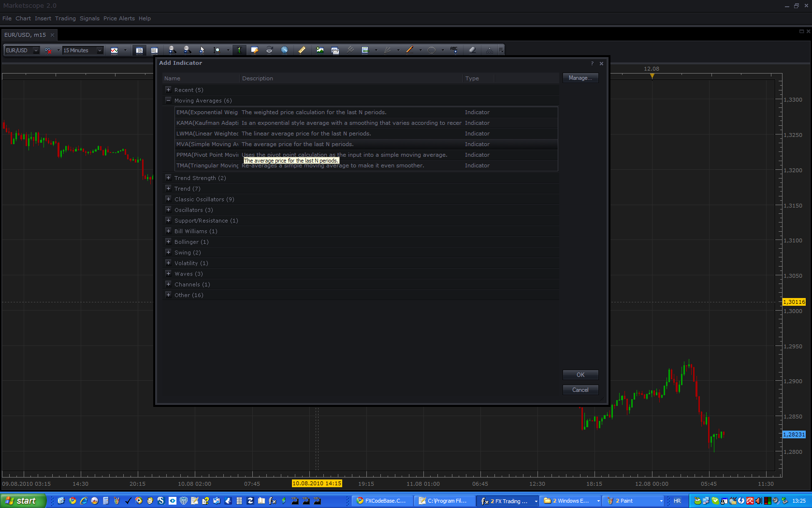The width and height of the screenshot is (812, 508).
Task: Click the green picture toolbar icon
Action: point(320,50)
